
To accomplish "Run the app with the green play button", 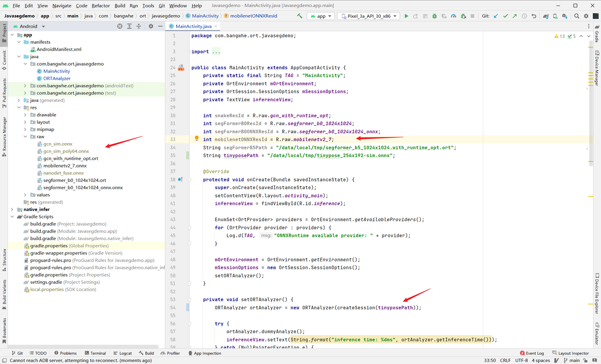I will pos(406,16).
